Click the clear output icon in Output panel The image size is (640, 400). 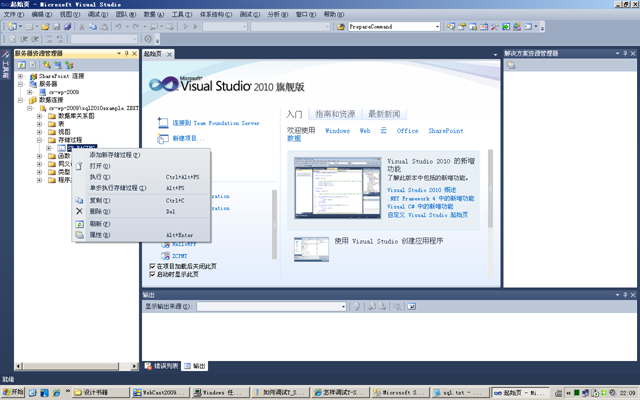pyautogui.click(x=398, y=307)
